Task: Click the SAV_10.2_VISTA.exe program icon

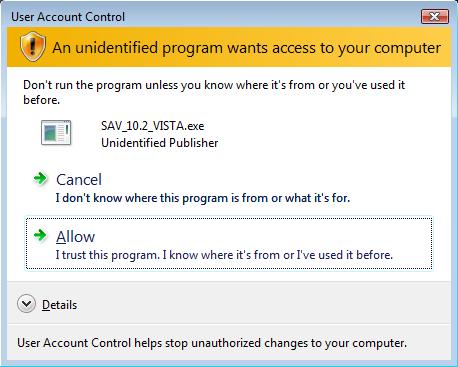Action: [56, 133]
